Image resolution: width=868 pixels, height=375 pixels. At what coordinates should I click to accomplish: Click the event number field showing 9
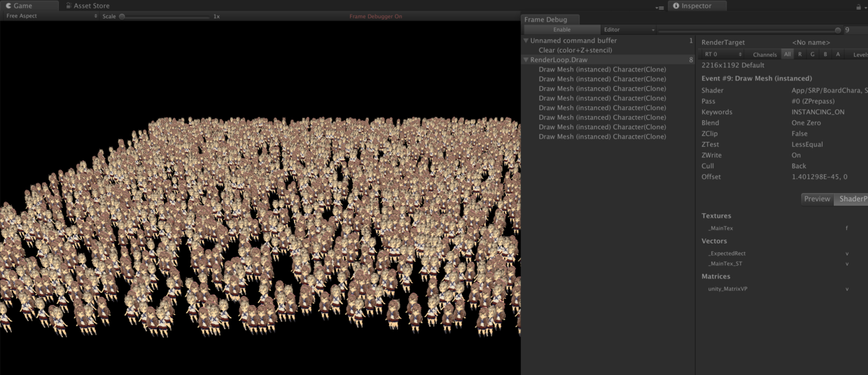tap(855, 30)
